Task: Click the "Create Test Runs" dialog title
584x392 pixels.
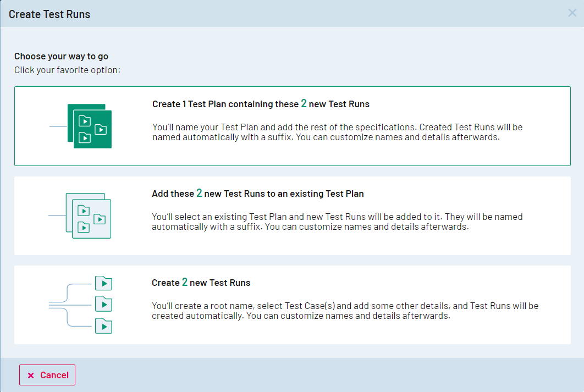Action: (x=49, y=14)
